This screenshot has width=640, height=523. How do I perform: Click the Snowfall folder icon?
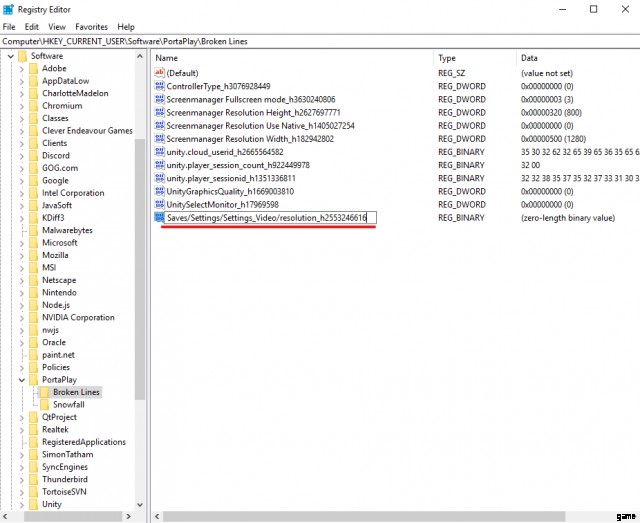pos(44,405)
